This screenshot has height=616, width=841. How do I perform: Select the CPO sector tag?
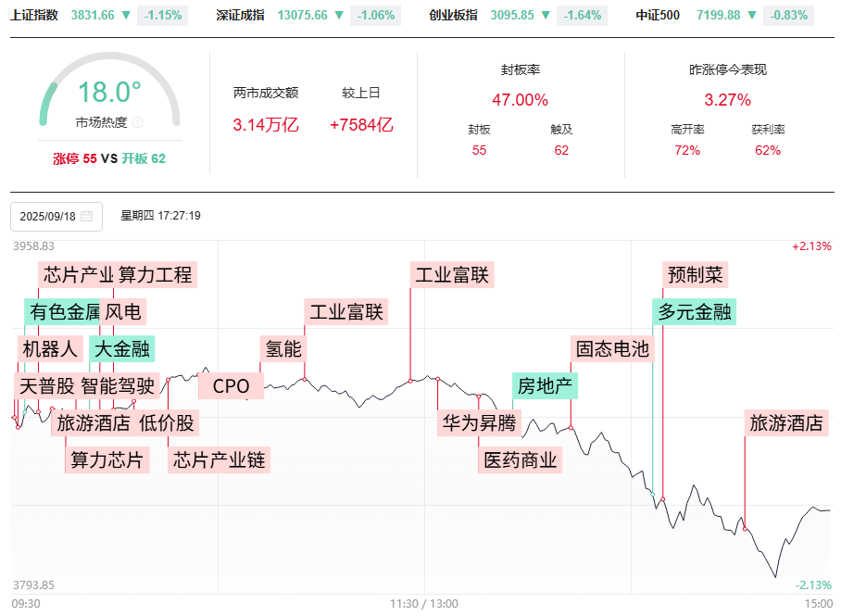tap(232, 386)
